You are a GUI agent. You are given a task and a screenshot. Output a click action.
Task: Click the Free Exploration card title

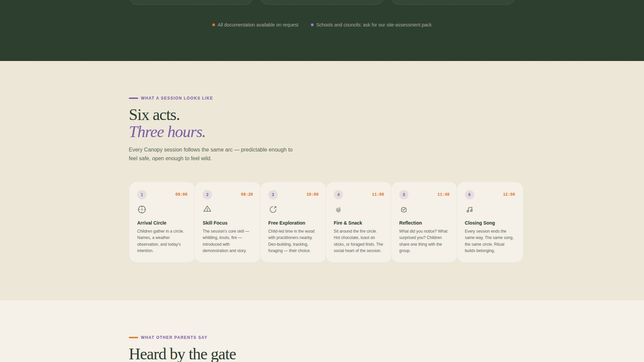coord(287,223)
